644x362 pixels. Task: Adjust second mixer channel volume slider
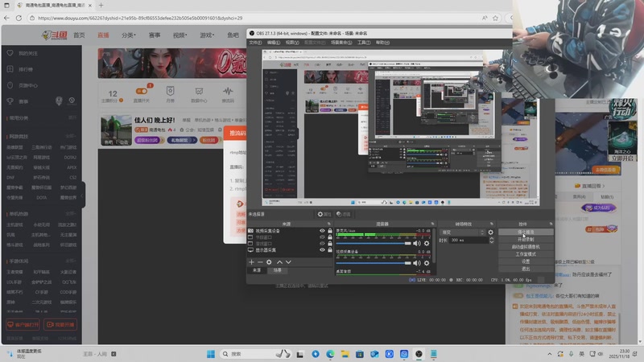point(374,263)
